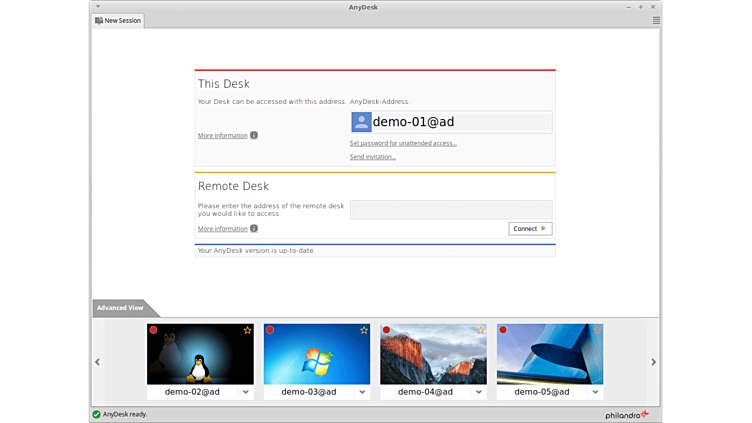The height and width of the screenshot is (423, 752).
Task: Click the 'AnyDesk-Address:' label
Action: 379,102
